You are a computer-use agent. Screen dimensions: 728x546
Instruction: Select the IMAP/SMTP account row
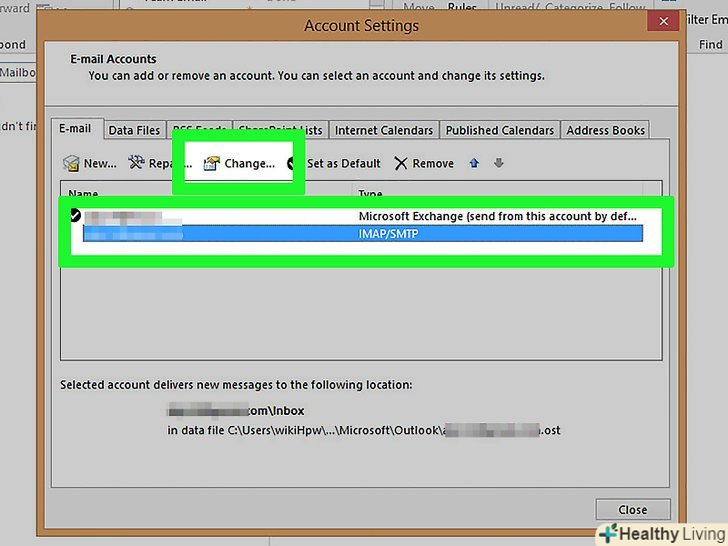coord(363,234)
